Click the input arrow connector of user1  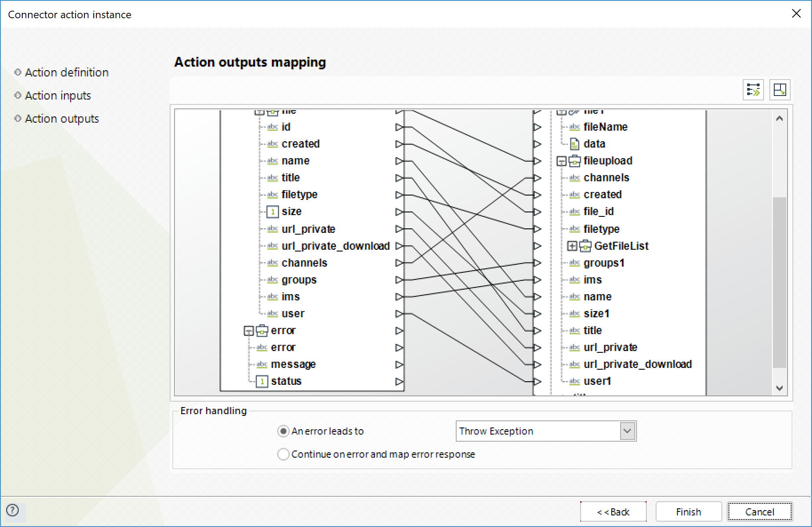click(537, 381)
